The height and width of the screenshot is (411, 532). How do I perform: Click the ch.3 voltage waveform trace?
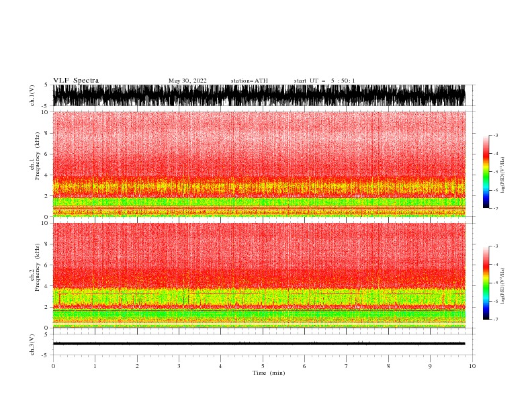click(259, 344)
